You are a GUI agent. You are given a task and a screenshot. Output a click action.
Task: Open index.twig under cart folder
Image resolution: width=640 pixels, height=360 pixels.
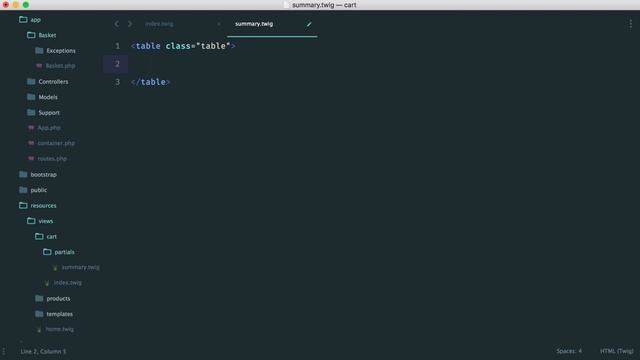point(68,283)
